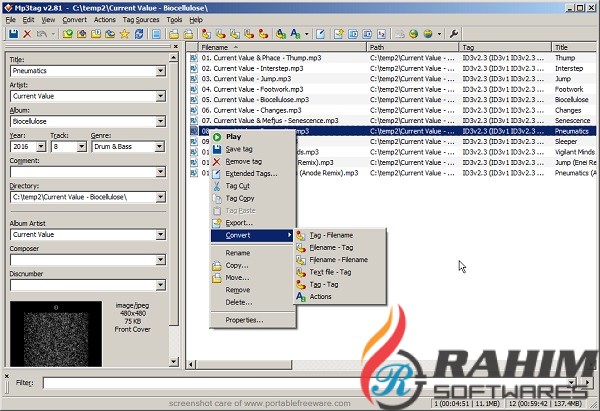This screenshot has height=411, width=600.
Task: Click the first globe tag source icon
Action: pos(413,34)
